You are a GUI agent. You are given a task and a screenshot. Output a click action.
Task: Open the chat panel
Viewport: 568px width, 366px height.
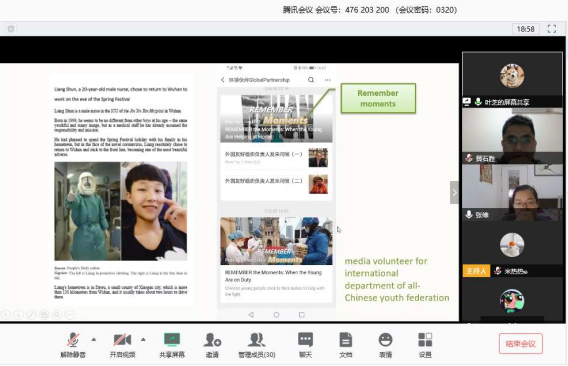pos(305,345)
